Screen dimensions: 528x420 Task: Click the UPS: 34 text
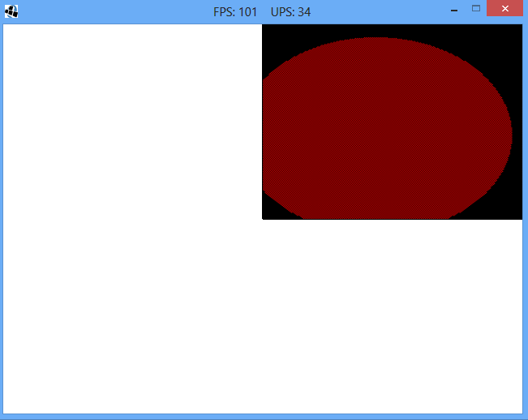coord(290,12)
